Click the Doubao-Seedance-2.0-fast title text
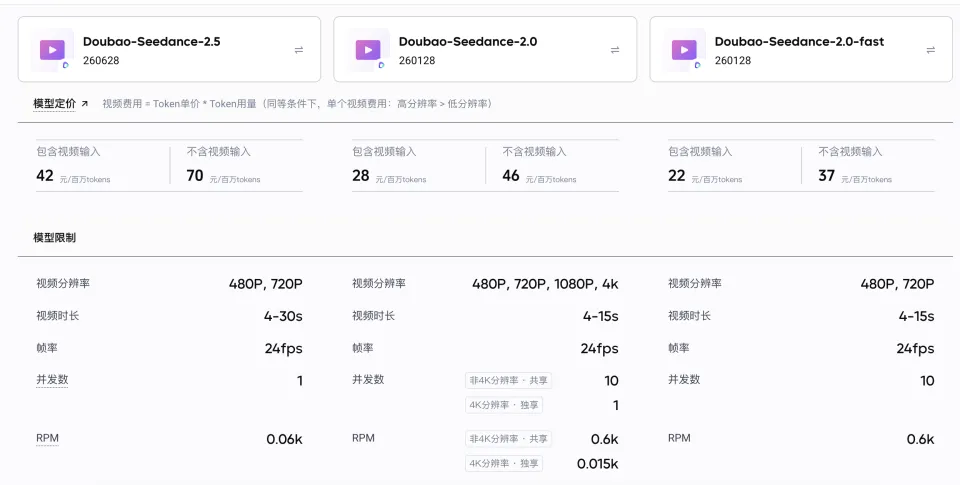The width and height of the screenshot is (960, 485). point(799,42)
